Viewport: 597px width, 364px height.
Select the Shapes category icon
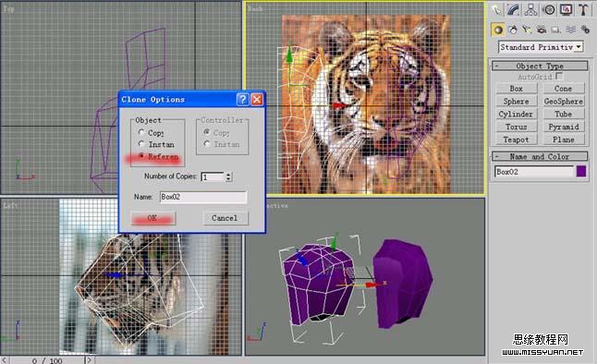[x=513, y=30]
